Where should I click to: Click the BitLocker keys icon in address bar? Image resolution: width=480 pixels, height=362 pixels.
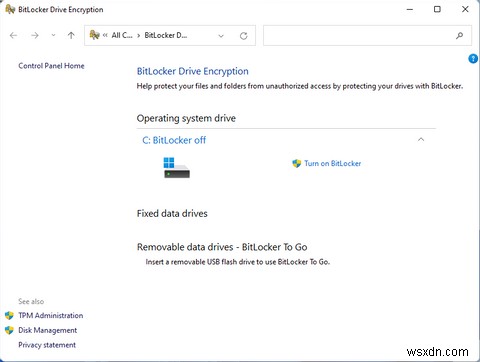(x=95, y=35)
